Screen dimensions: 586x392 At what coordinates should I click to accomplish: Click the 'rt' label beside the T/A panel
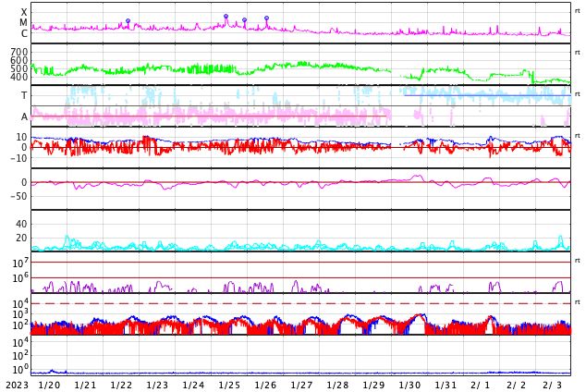578,94
